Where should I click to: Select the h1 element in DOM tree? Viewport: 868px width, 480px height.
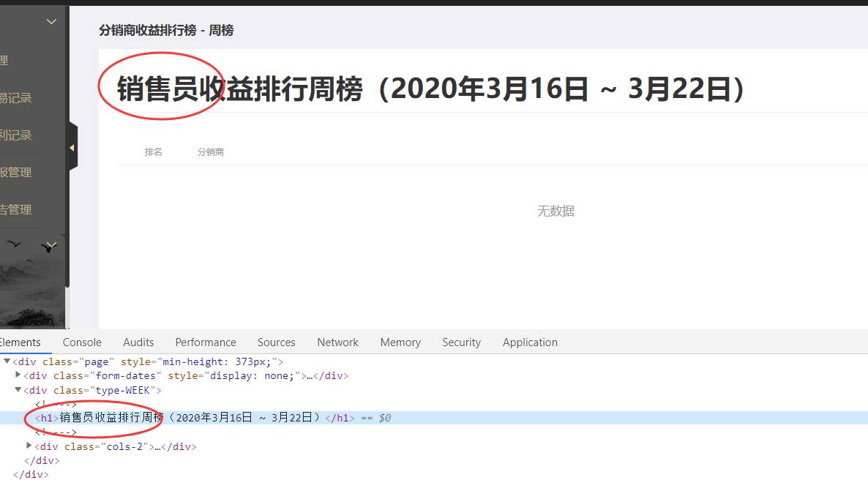(47, 418)
